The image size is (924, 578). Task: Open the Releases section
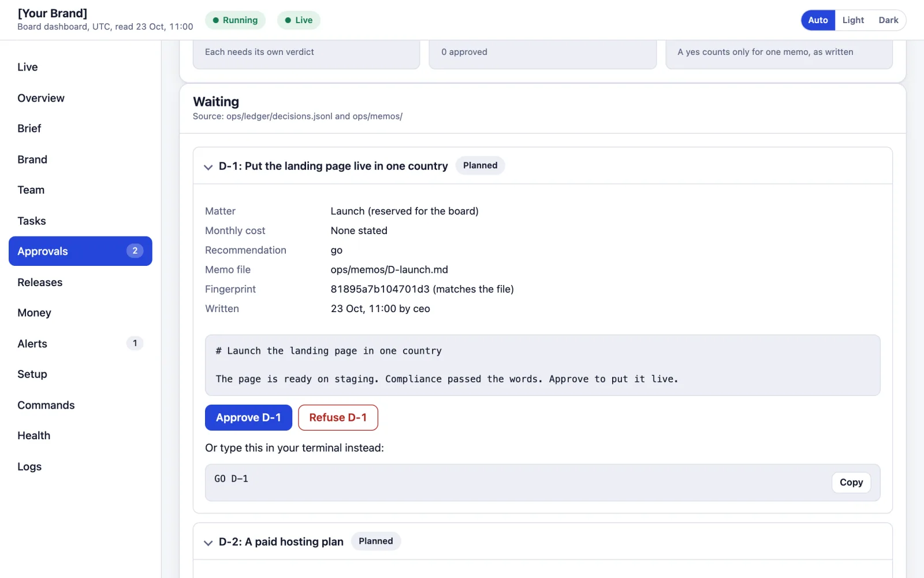[80, 282]
